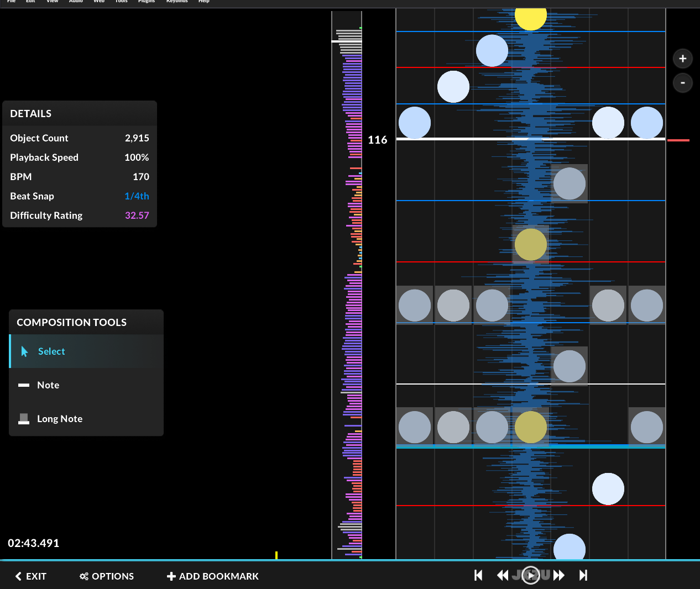Viewport: 700px width, 589px height.
Task: Zoom out with the minus button
Action: coord(683,83)
